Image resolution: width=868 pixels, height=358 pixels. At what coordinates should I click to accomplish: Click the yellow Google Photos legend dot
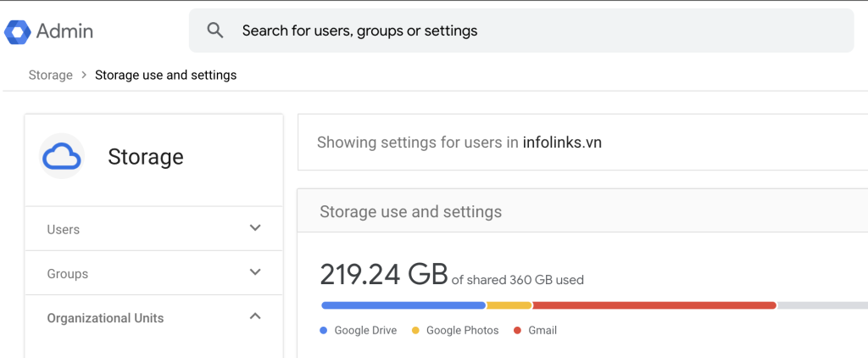click(415, 330)
